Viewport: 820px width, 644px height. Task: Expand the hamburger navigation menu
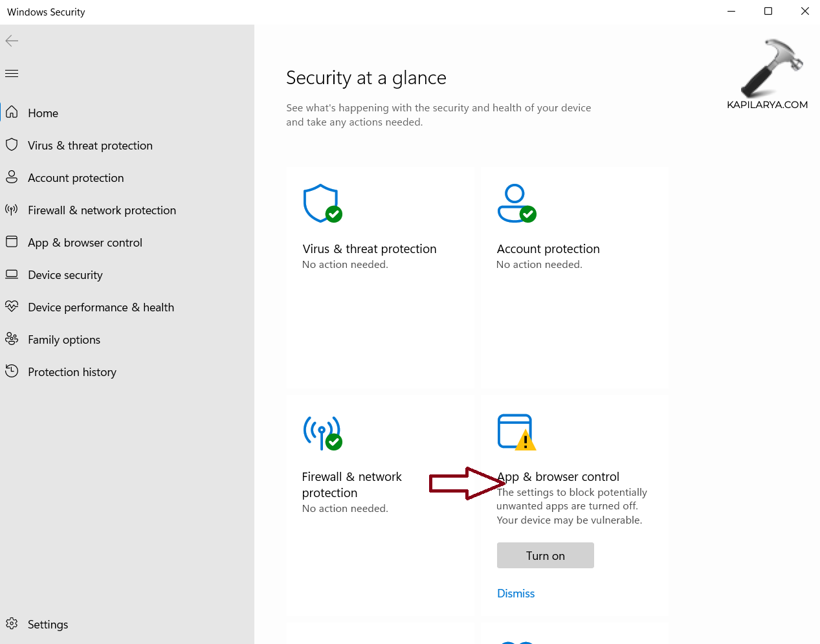click(x=12, y=73)
